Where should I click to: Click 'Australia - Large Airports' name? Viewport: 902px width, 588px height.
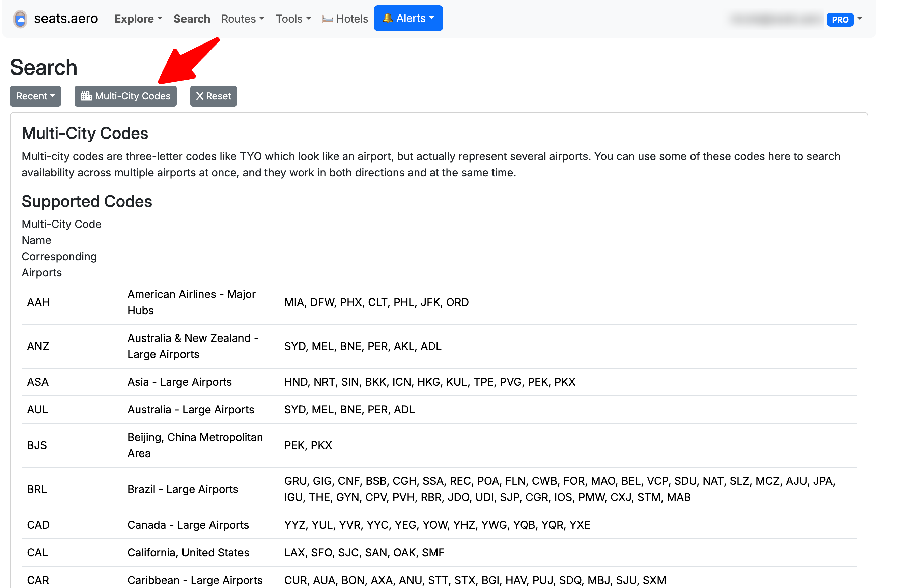coord(191,410)
